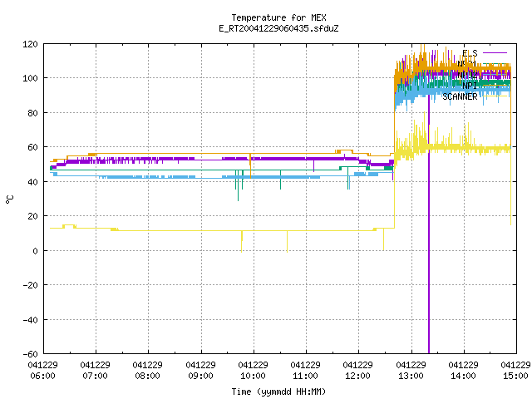Click the file name 'E_RT20041229060435.sfduZ'
This screenshot has width=532, height=399.
point(278,28)
